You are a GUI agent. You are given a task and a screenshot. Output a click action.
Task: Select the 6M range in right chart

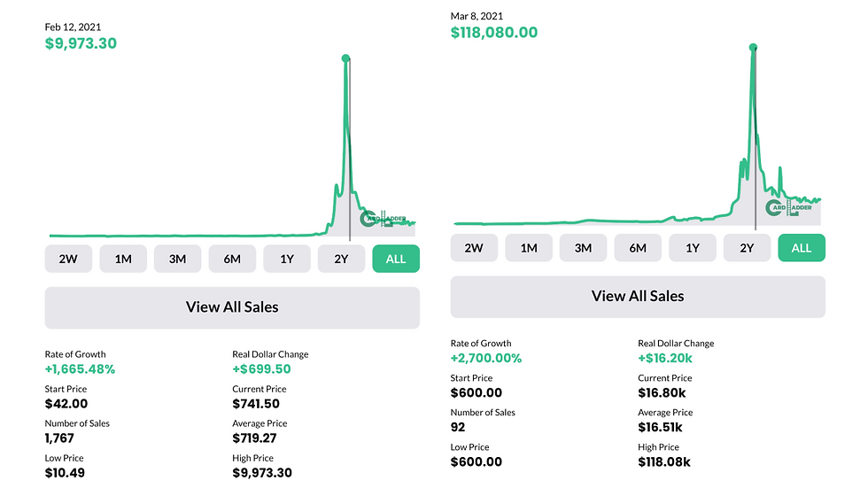(638, 248)
